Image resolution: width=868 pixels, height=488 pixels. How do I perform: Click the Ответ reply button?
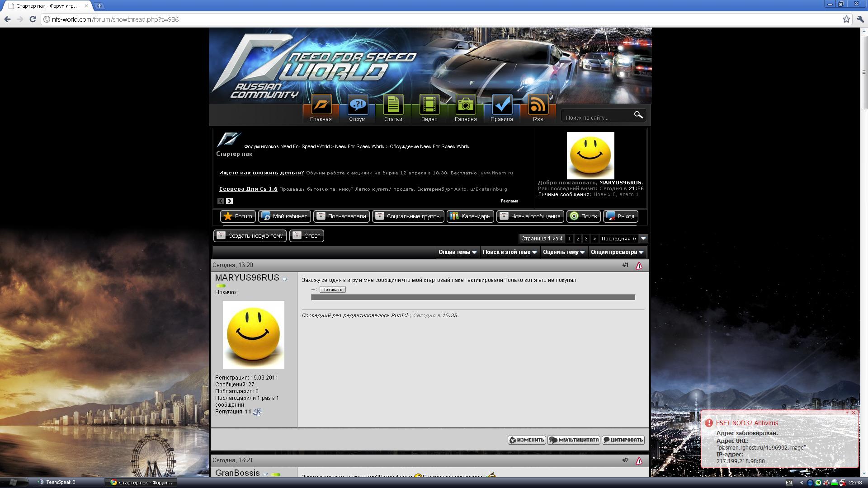pyautogui.click(x=307, y=236)
